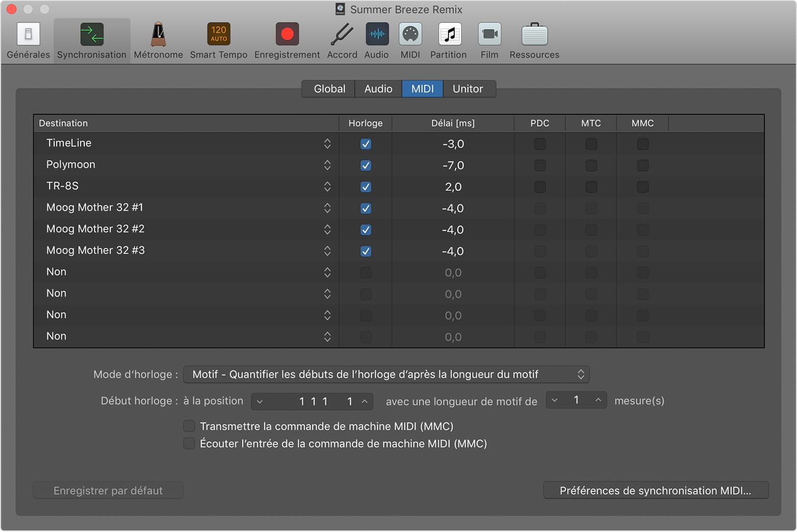Open the Métronome settings
The height and width of the screenshot is (532, 797).
pos(158,41)
